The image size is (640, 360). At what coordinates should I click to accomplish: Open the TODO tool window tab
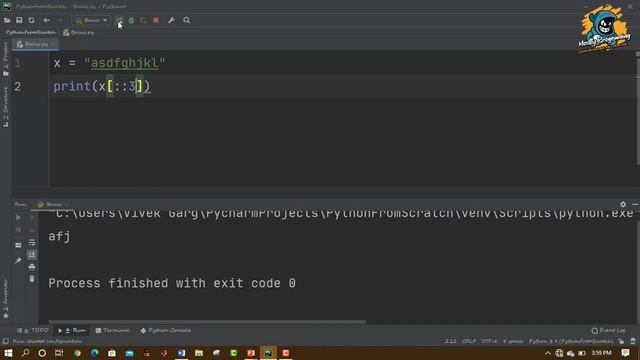pos(33,330)
